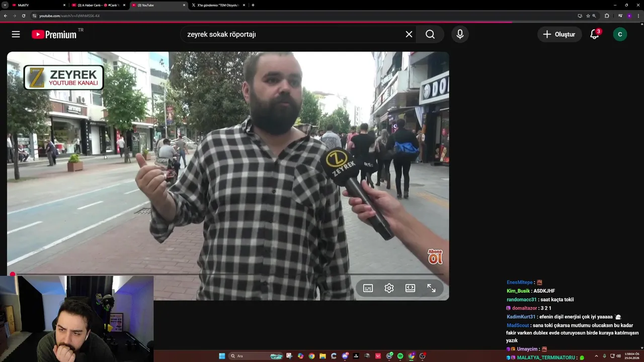
Task: Toggle subtitles on the video player
Action: [368, 288]
